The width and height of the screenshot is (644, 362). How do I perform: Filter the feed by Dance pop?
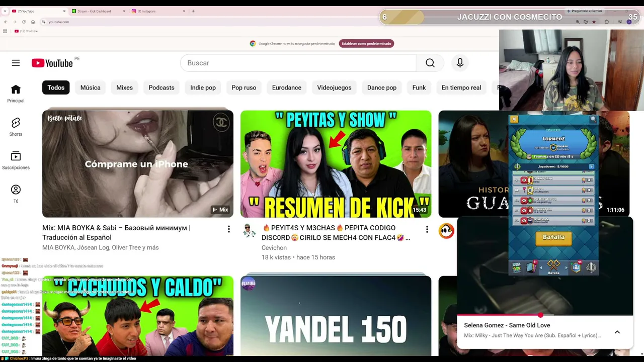(x=382, y=87)
